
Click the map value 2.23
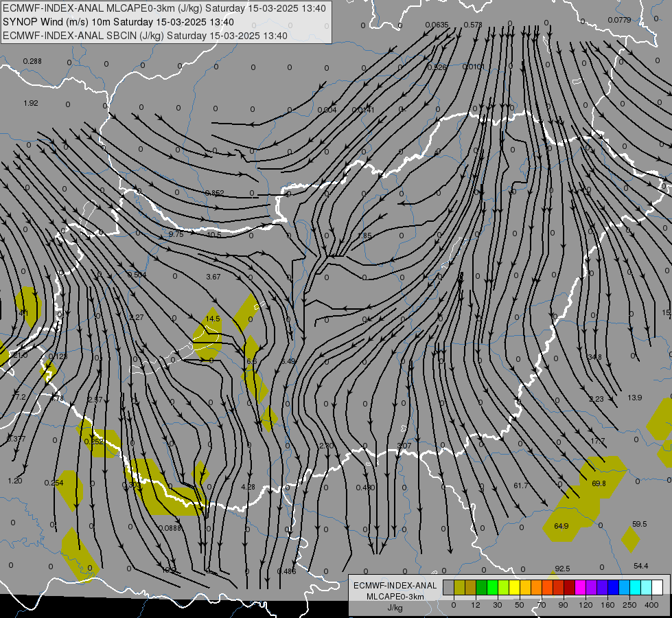point(596,399)
